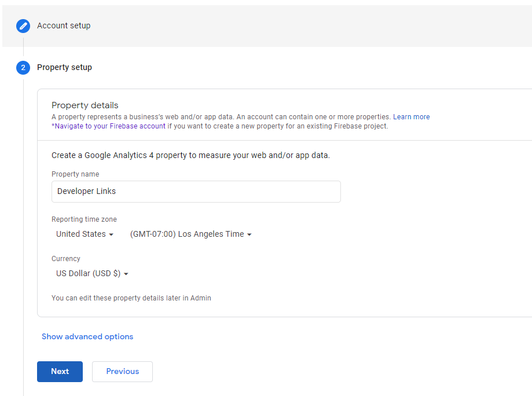Click the Property name field label
The width and height of the screenshot is (532, 396).
(75, 174)
